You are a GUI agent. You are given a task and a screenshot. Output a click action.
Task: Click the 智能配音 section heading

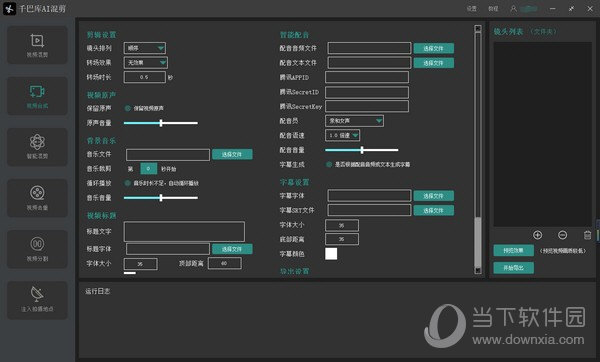coord(294,35)
